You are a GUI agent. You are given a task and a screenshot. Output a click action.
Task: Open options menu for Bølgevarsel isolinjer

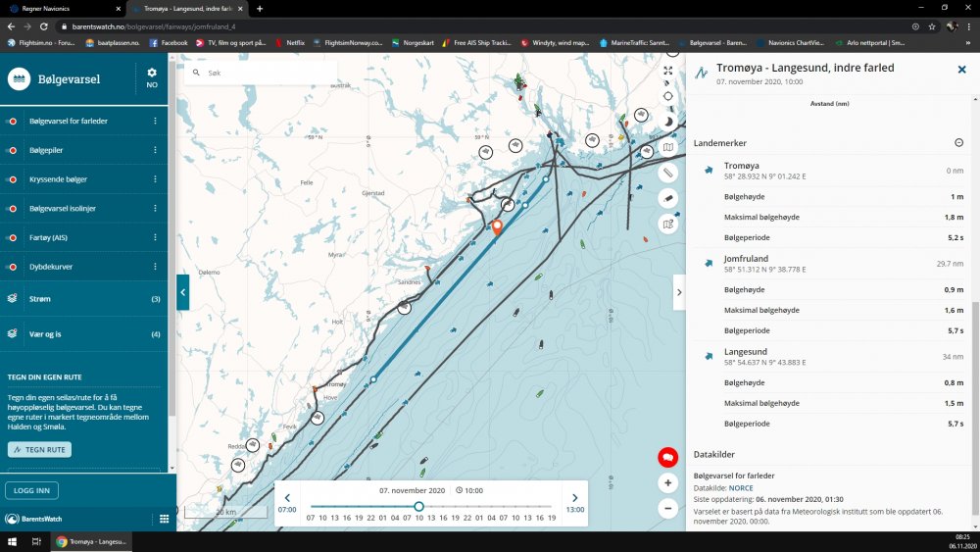[x=155, y=208]
